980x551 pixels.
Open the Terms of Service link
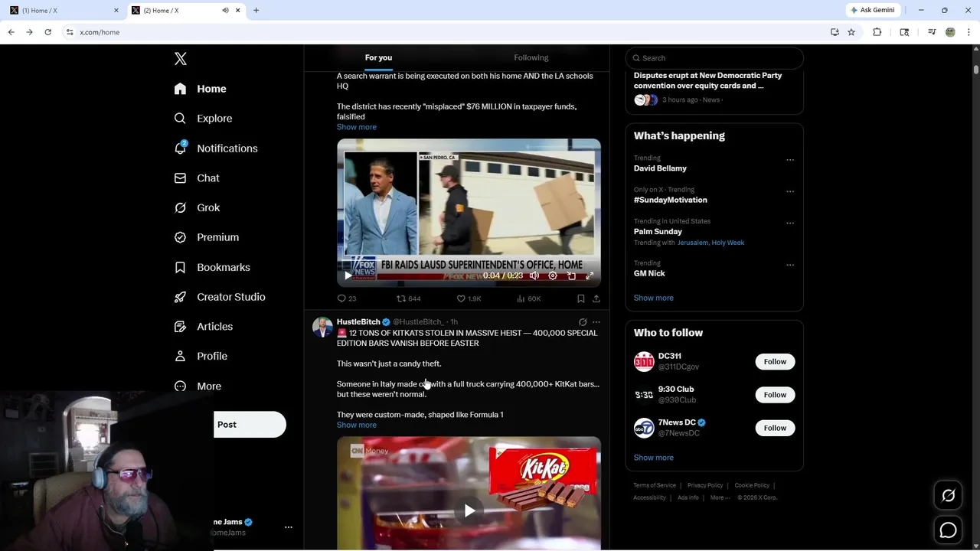point(655,485)
